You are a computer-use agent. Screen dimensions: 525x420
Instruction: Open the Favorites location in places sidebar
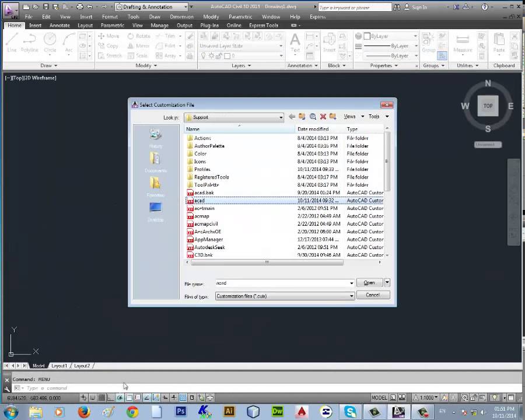tap(155, 187)
